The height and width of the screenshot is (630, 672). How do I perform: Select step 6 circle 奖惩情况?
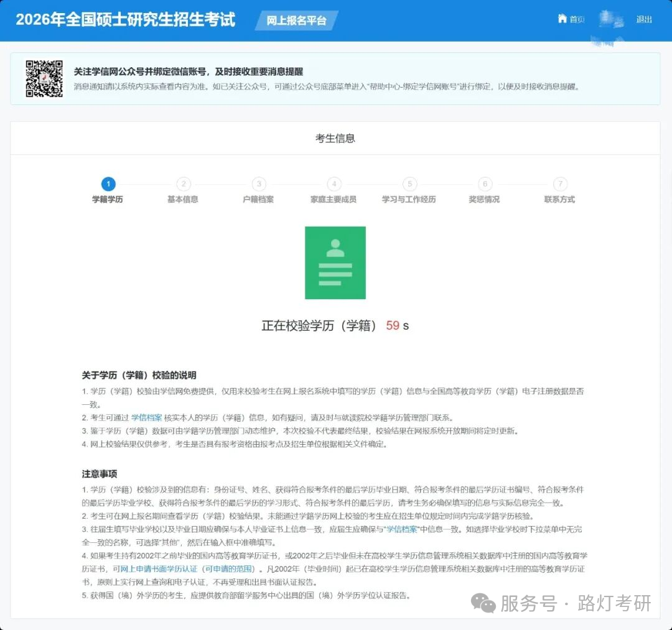(x=485, y=184)
